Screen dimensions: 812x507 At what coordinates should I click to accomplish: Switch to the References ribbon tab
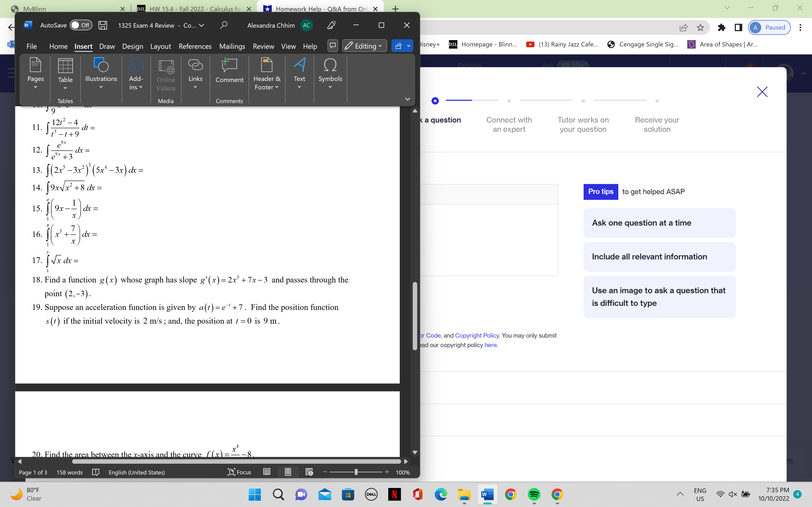click(195, 46)
